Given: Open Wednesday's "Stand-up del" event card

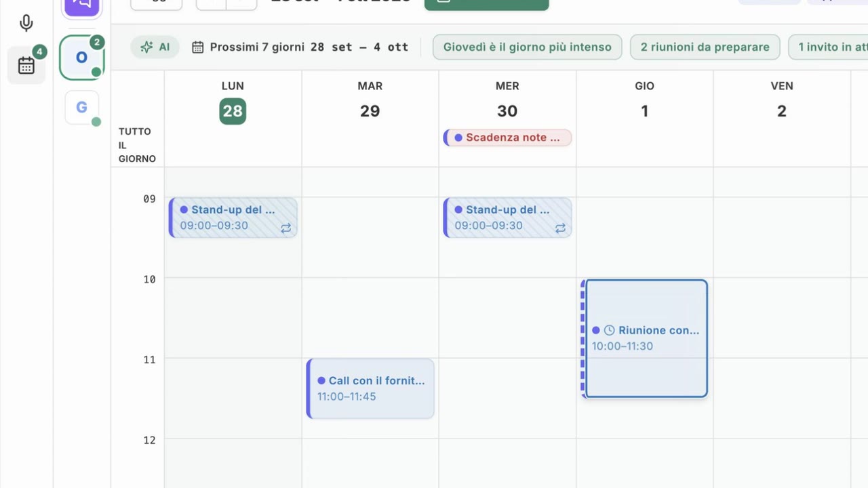Looking at the screenshot, I should point(507,218).
